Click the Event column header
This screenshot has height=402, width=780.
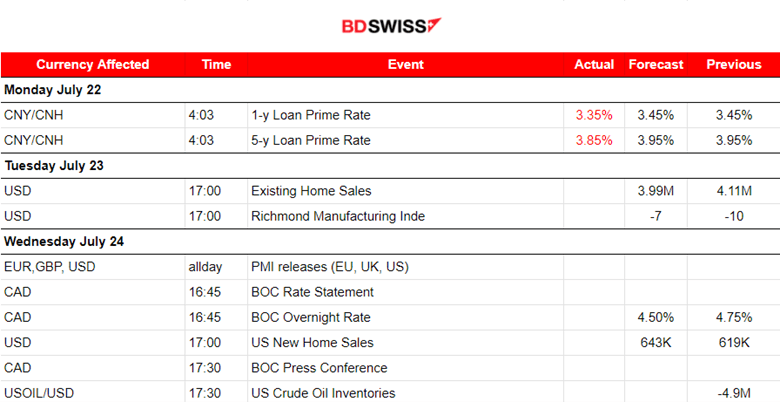(x=405, y=64)
